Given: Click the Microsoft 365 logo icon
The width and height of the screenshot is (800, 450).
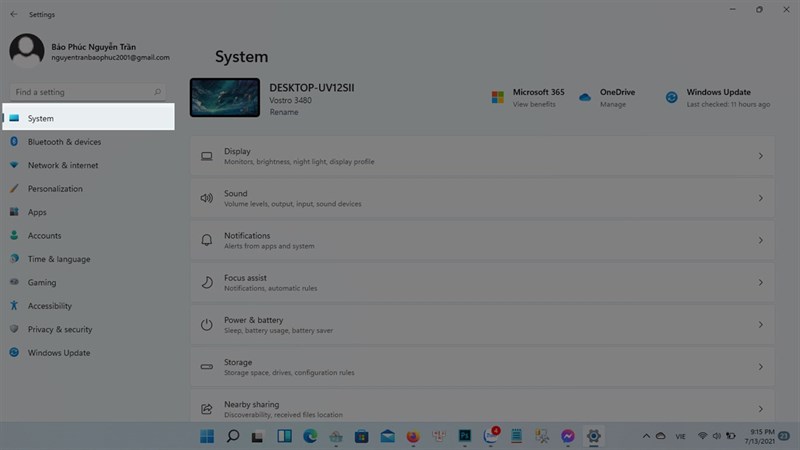Looking at the screenshot, I should 497,97.
